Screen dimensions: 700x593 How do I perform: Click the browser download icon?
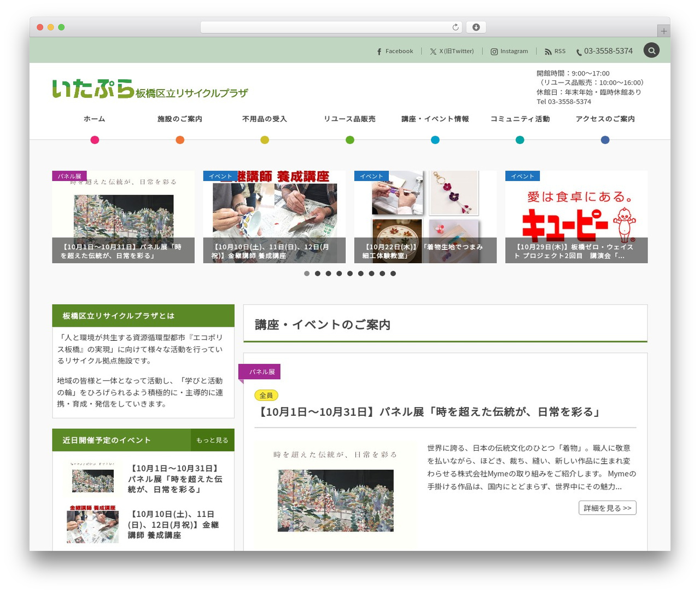coord(476,27)
